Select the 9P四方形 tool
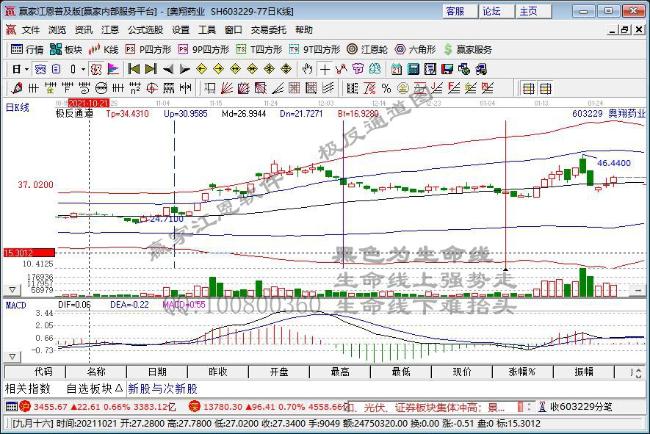Image resolution: width=650 pixels, height=434 pixels. point(204,50)
